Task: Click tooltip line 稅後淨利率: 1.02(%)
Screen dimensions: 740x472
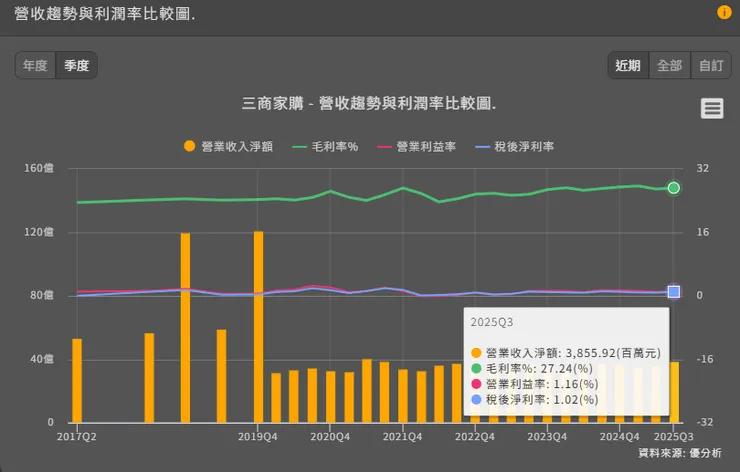Action: [x=535, y=400]
